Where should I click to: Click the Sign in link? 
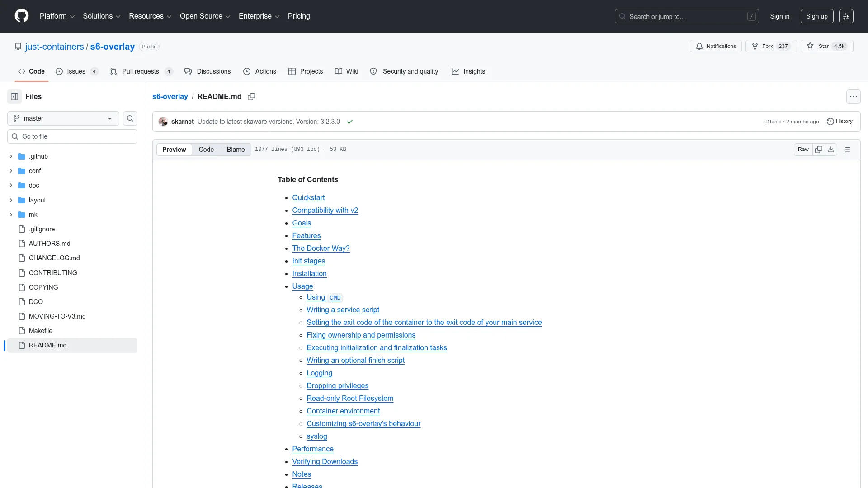[x=780, y=16]
